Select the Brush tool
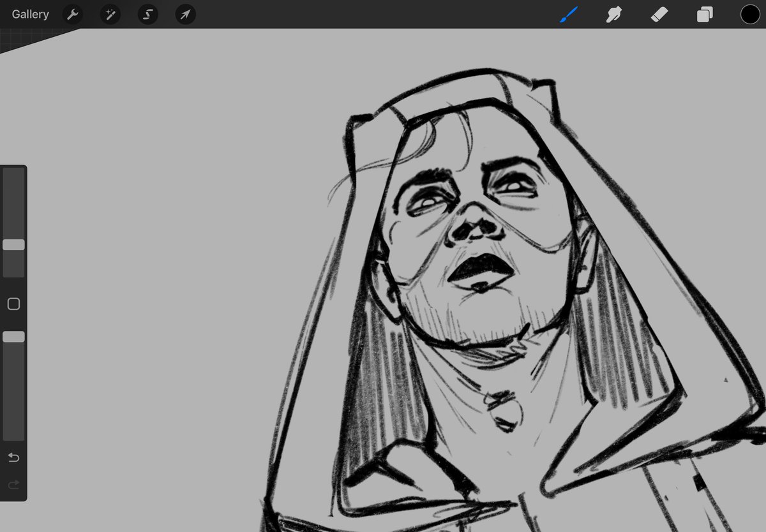 [568, 14]
